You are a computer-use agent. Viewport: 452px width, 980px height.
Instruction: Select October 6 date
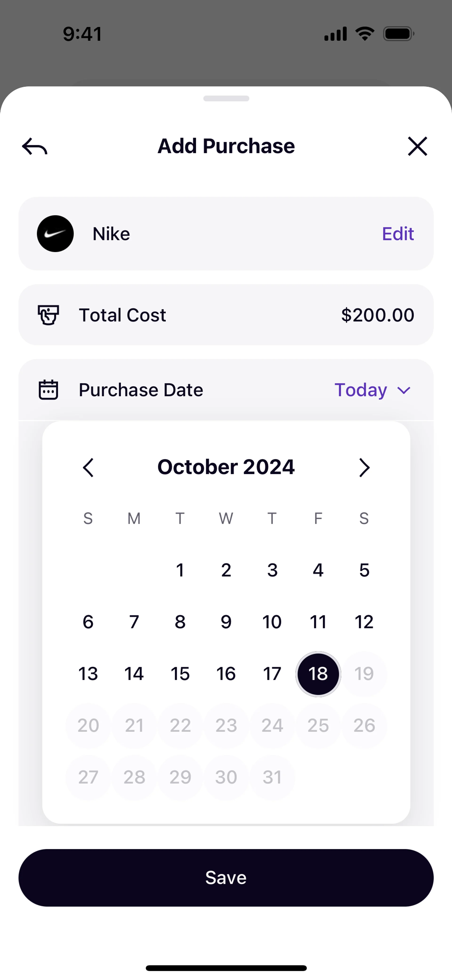tap(88, 622)
